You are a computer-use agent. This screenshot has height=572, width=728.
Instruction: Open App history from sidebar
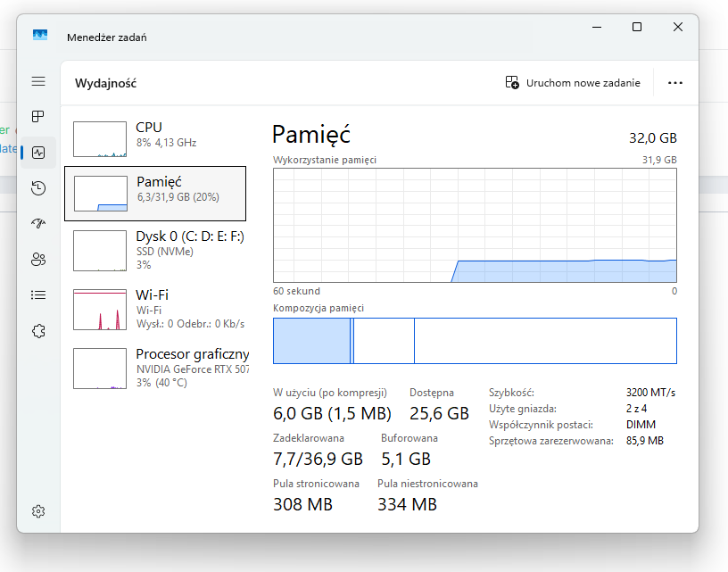pyautogui.click(x=38, y=188)
